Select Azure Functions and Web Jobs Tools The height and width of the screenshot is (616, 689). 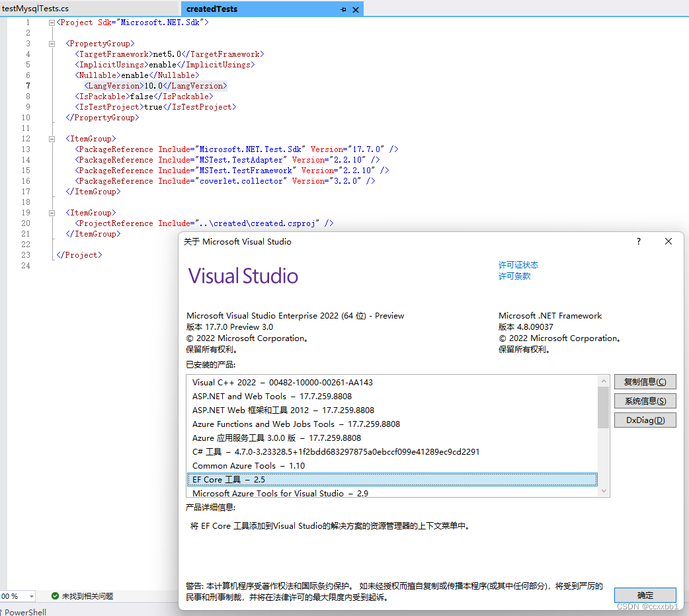tap(392, 424)
